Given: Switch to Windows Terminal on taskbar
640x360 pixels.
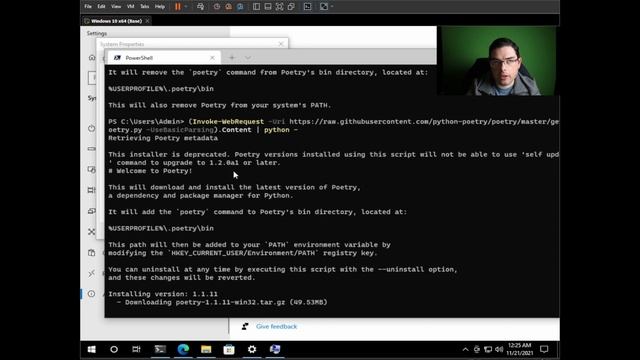Looking at the screenshot, I should tap(160, 349).
